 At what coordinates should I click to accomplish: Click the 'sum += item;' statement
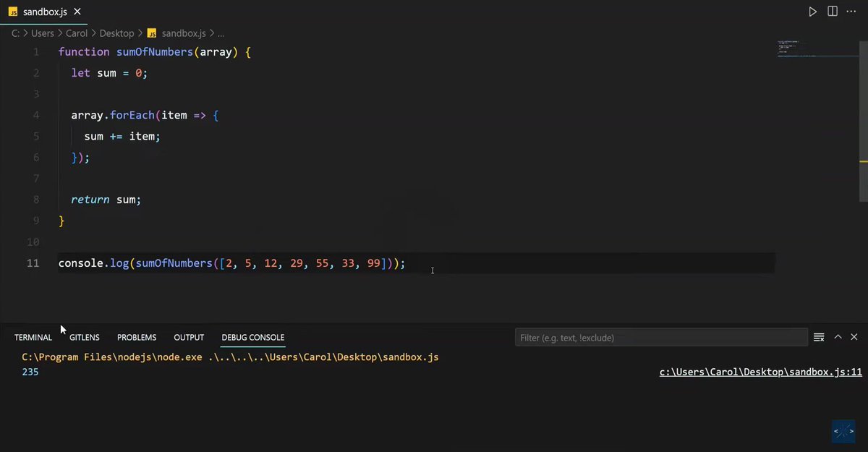[x=122, y=137]
